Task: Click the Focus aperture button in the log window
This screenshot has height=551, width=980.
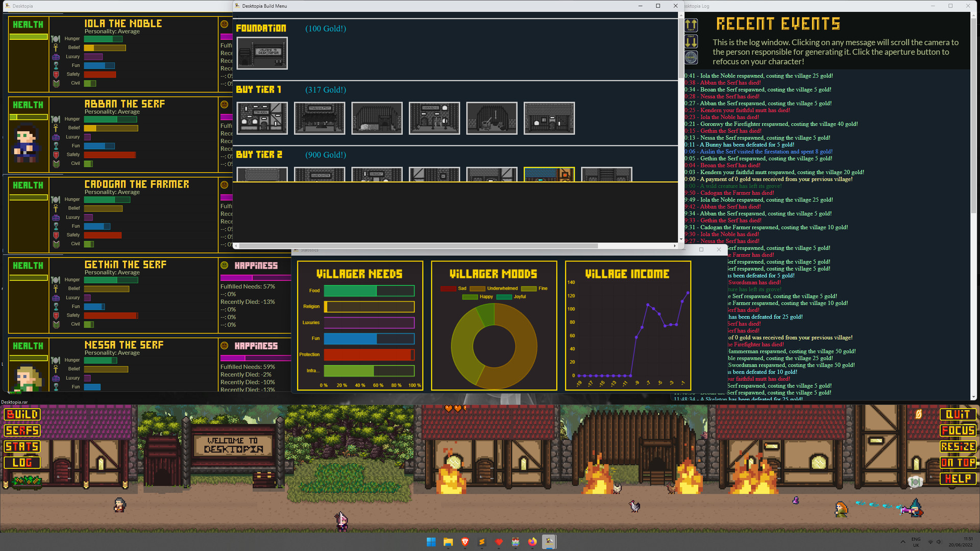Action: pos(691,58)
